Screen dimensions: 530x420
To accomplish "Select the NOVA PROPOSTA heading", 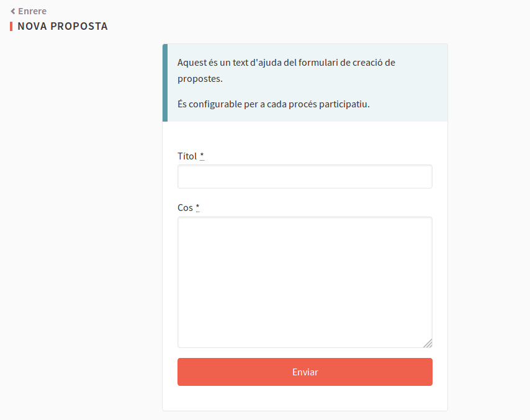I will [62, 26].
